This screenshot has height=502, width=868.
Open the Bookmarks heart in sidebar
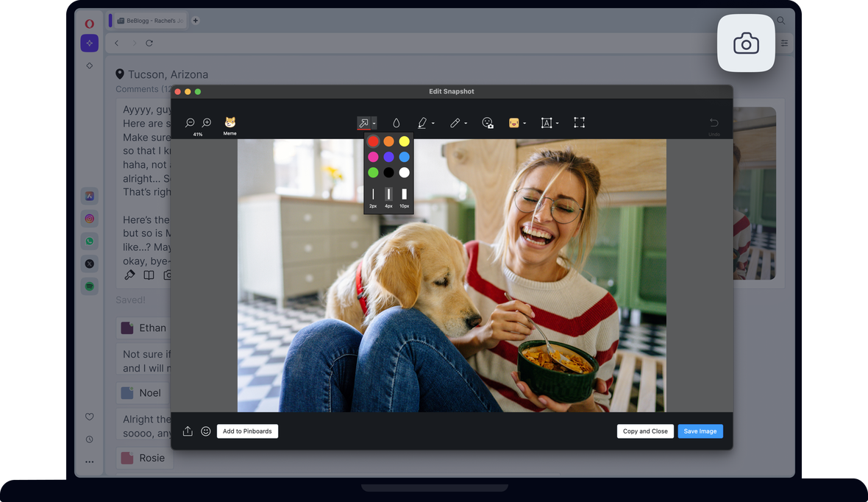click(89, 417)
